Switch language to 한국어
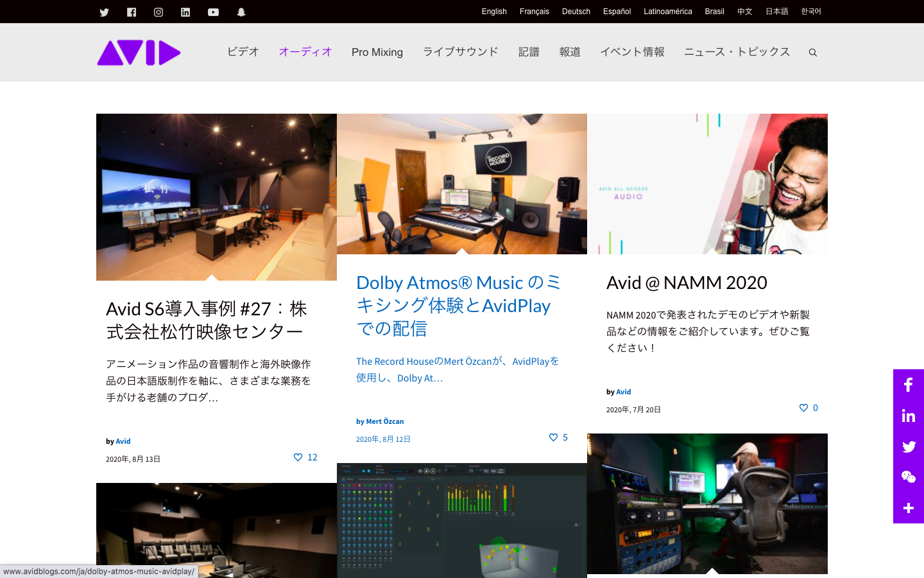 click(811, 12)
